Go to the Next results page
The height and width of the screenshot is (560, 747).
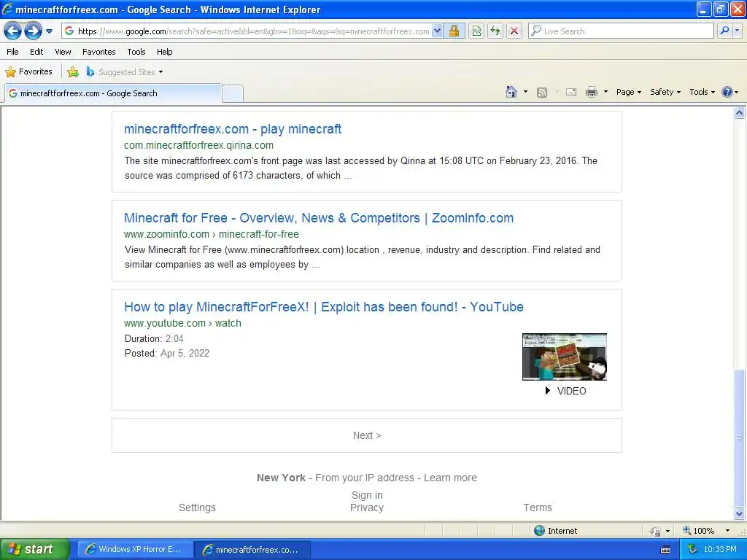(367, 436)
